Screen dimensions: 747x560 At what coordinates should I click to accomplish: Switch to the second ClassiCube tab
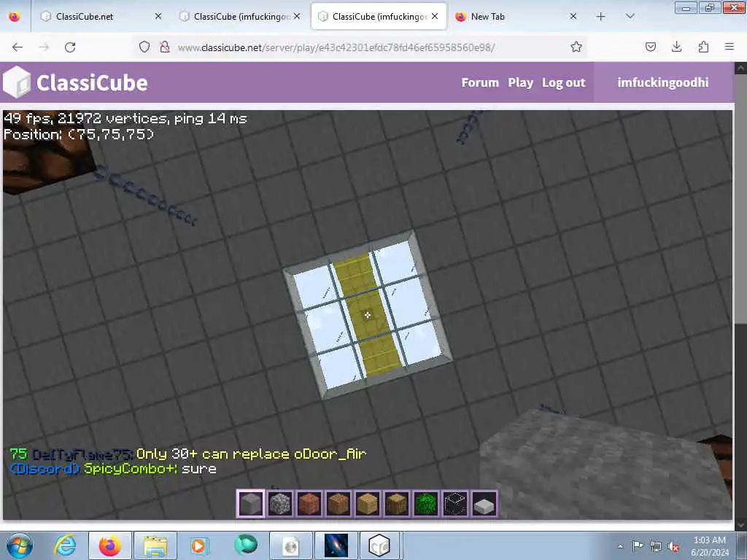241,17
